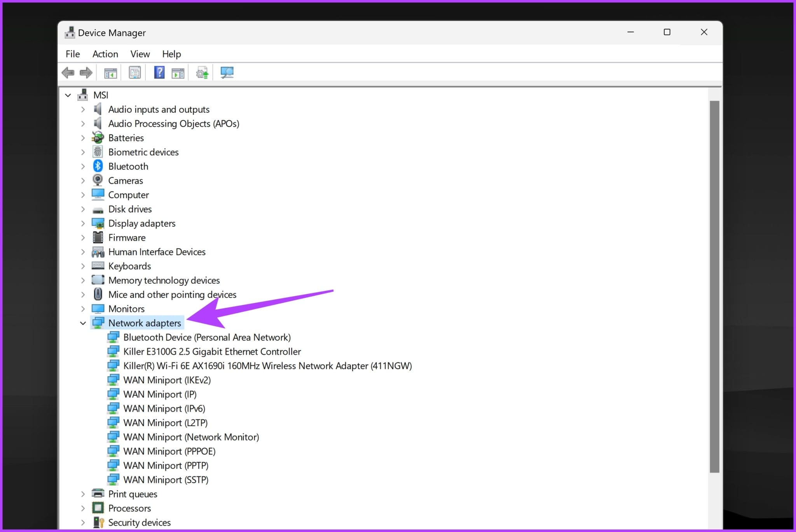
Task: Click Show/Hide Console Tree toolbar icon
Action: [x=110, y=73]
